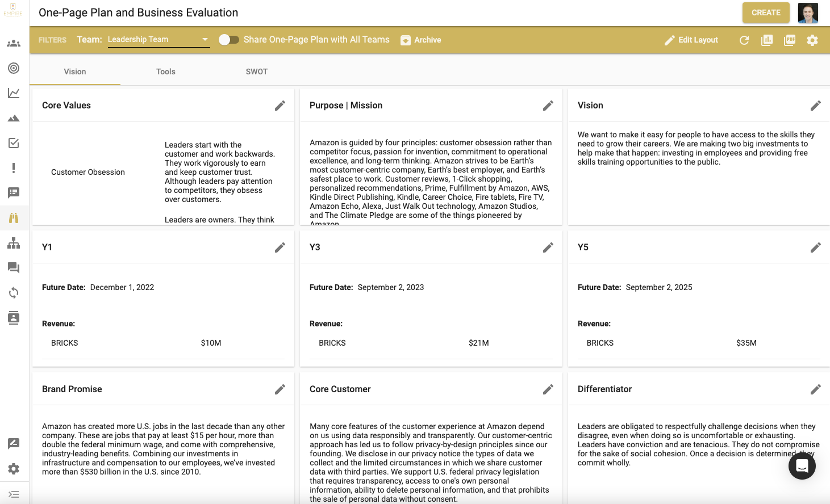
Task: Open the target goals icon in sidebar
Action: (x=14, y=68)
